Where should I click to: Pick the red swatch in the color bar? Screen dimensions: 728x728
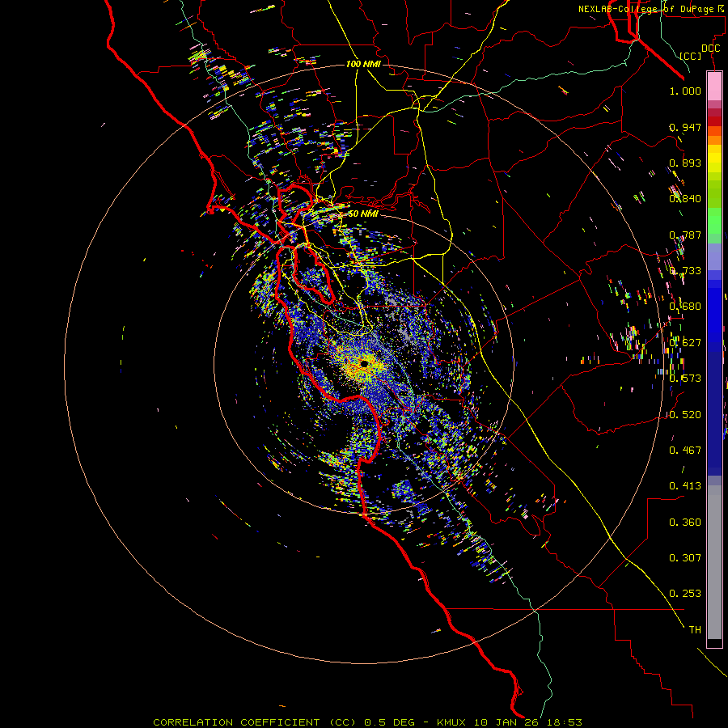coord(714,121)
